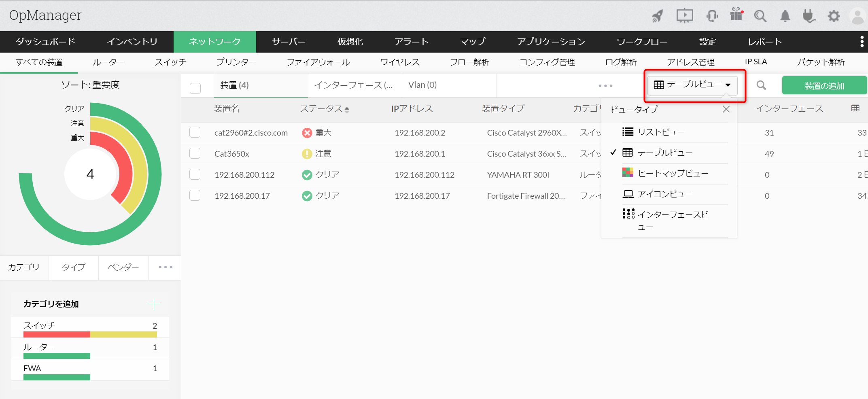Click the notification bell icon
The image size is (868, 399).
point(785,15)
